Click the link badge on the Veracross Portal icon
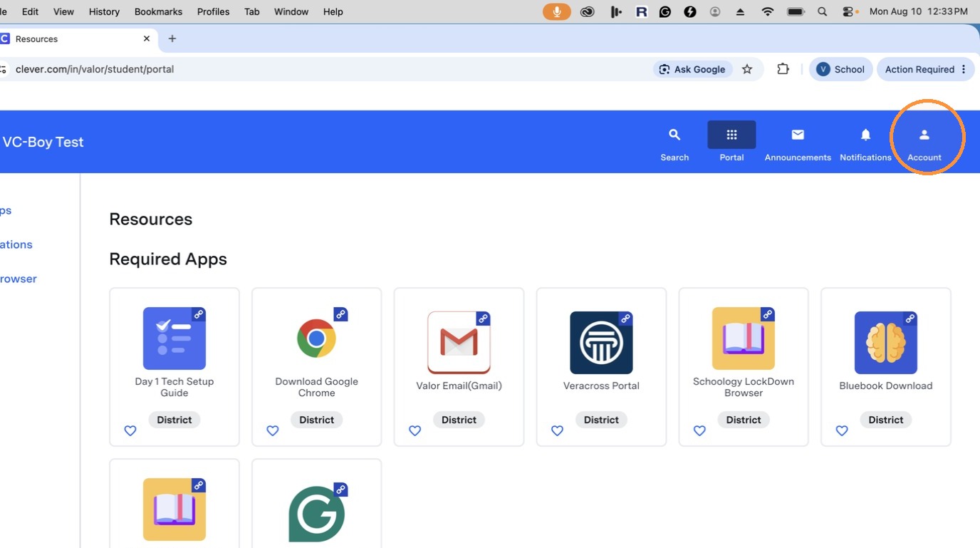 coord(625,319)
